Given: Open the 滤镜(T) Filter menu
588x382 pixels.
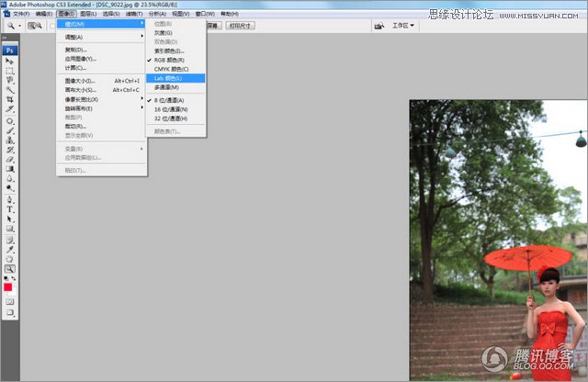Looking at the screenshot, I should tap(134, 14).
